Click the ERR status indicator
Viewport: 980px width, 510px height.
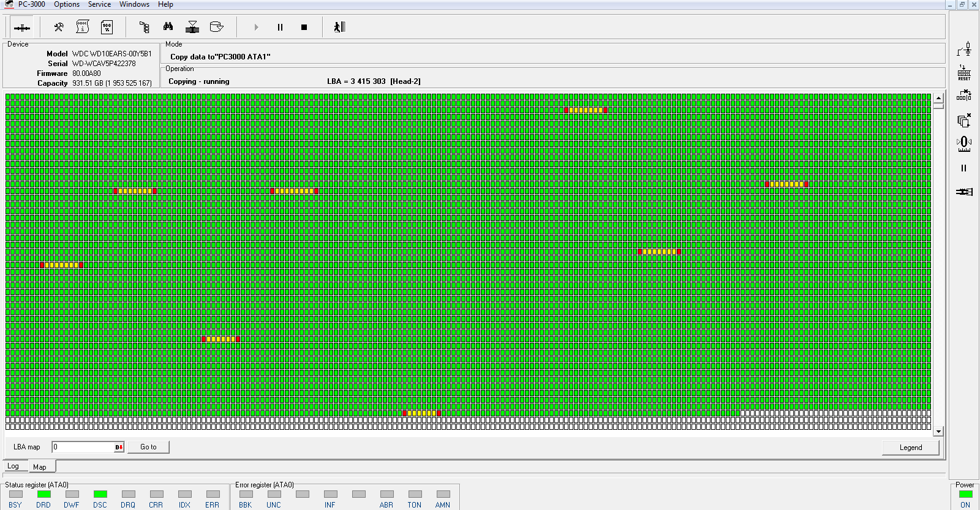point(213,494)
